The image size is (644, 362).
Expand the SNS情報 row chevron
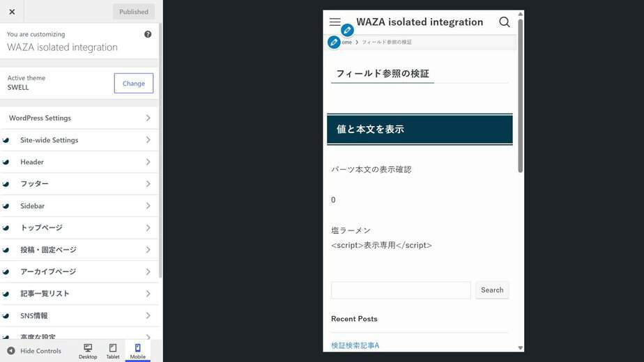148,315
